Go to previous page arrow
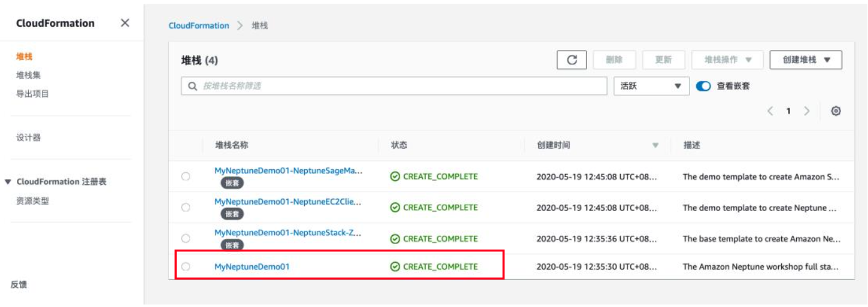This screenshot has width=868, height=307. coord(770,111)
